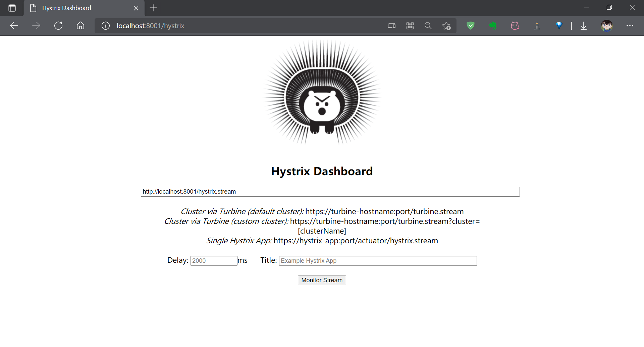Open the candle-like extension icon
644x347 pixels.
click(x=537, y=26)
